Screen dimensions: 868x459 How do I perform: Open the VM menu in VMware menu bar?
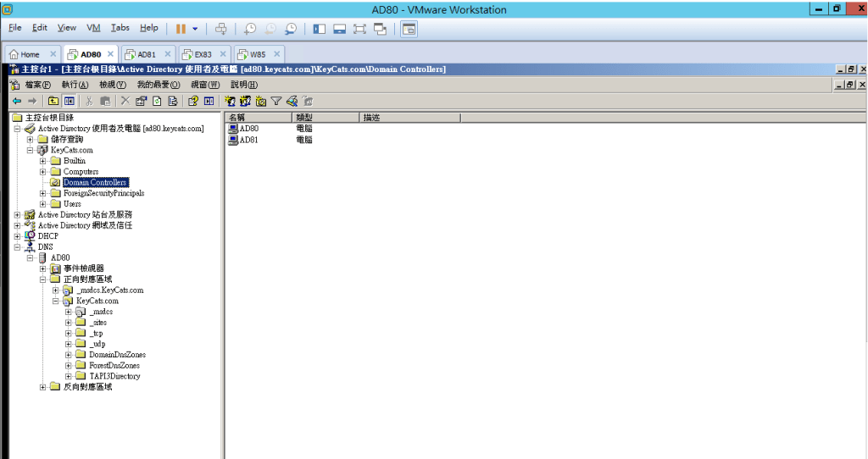[x=93, y=28]
